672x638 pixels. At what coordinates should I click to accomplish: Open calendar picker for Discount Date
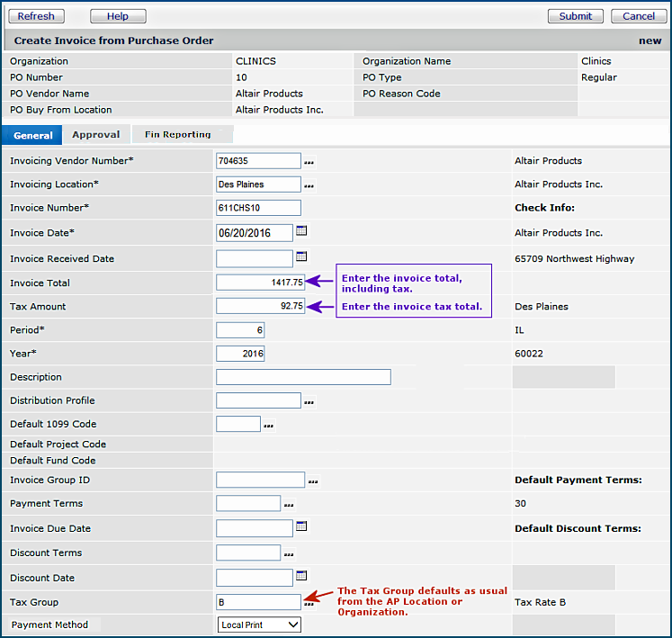tap(301, 576)
